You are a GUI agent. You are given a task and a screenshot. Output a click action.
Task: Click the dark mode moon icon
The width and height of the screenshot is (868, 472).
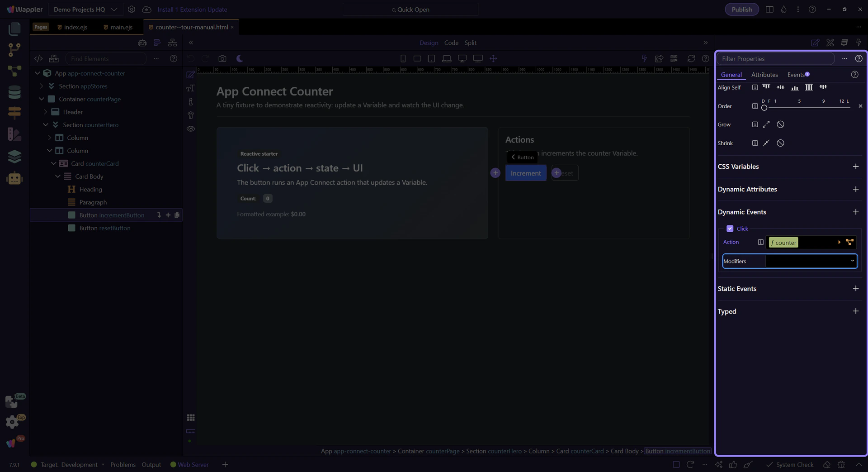click(x=240, y=58)
